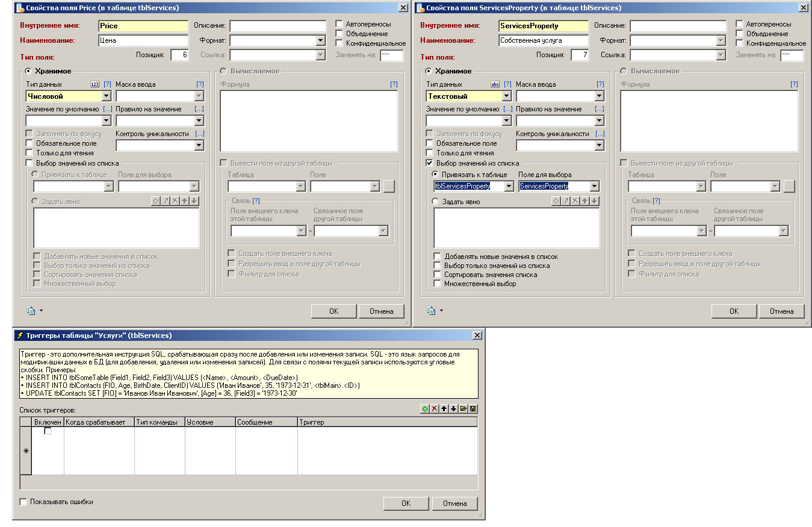Click the copy icon in Price dialog footer
Screen dimensions: 812x527
[31, 311]
